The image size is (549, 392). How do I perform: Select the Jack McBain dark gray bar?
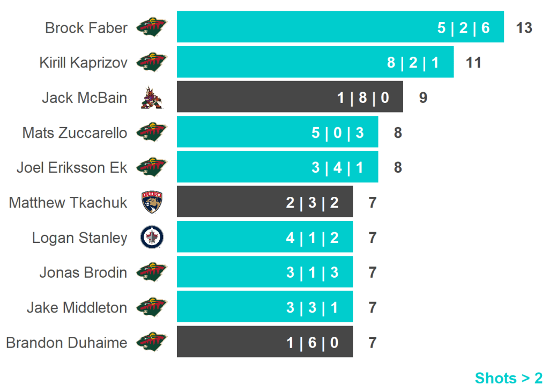tap(290, 97)
